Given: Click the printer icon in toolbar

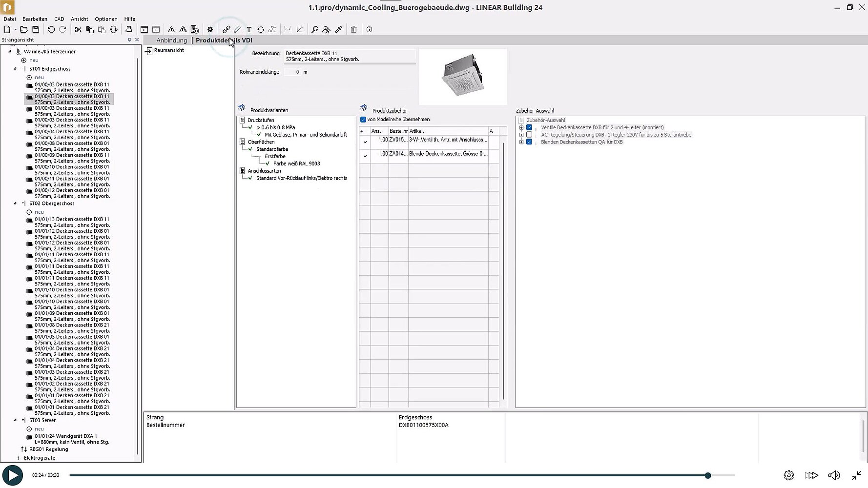Looking at the screenshot, I should pos(129,30).
